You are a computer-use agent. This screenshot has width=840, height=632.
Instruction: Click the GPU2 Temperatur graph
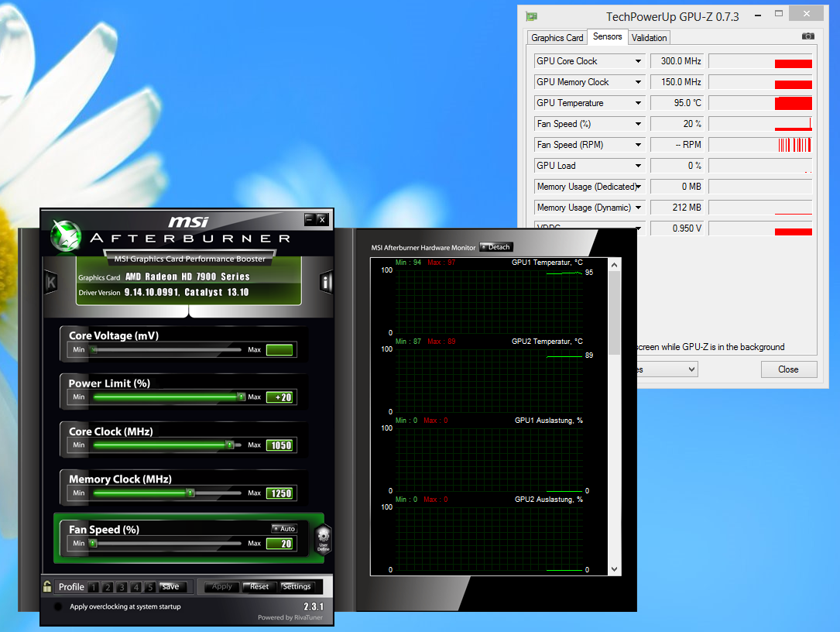(x=489, y=380)
